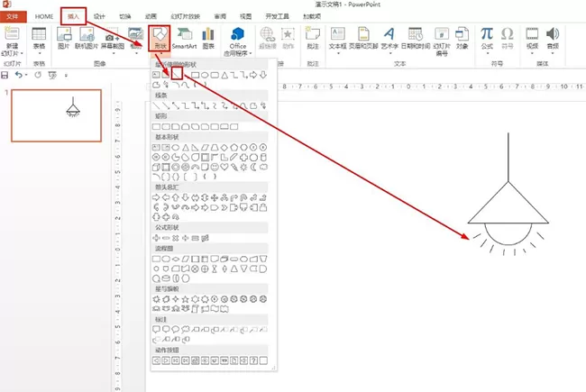The width and height of the screenshot is (586, 392).
Task: Open the 表格 (Table) dropdown
Action: tap(39, 41)
